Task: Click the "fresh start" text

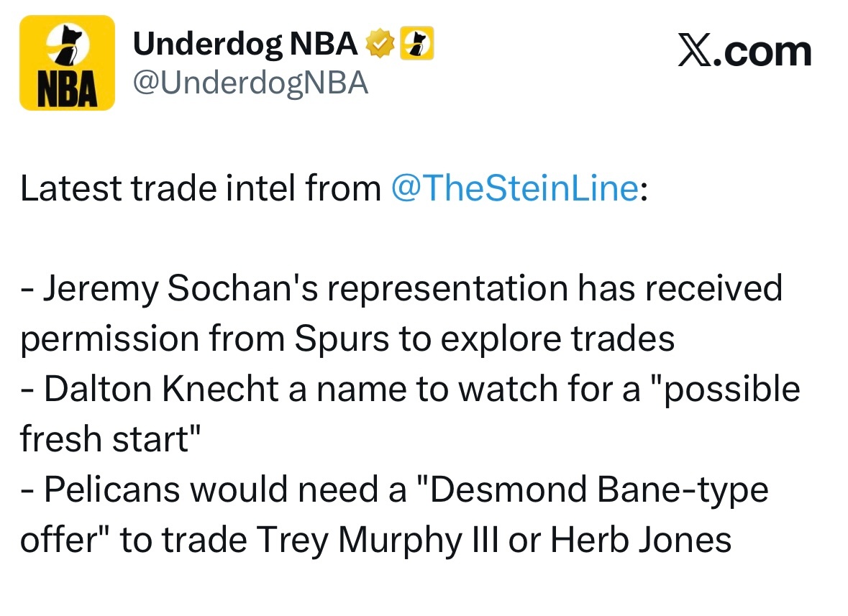Action: click(108, 440)
